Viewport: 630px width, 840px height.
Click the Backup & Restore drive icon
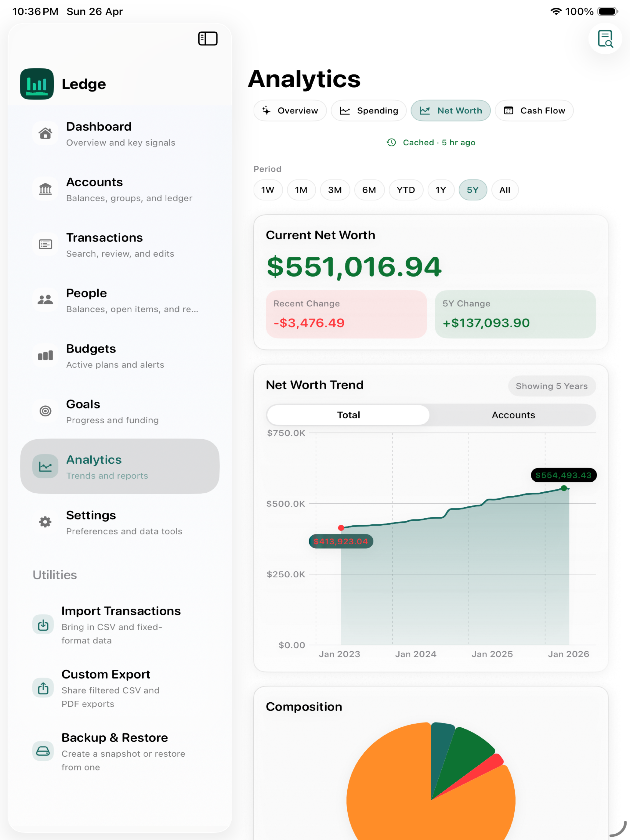pyautogui.click(x=43, y=751)
